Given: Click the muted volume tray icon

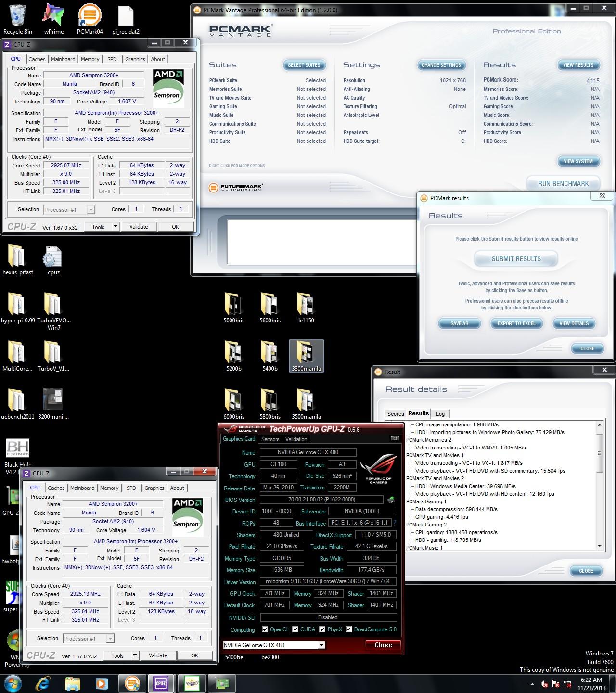Looking at the screenshot, I should tap(544, 684).
